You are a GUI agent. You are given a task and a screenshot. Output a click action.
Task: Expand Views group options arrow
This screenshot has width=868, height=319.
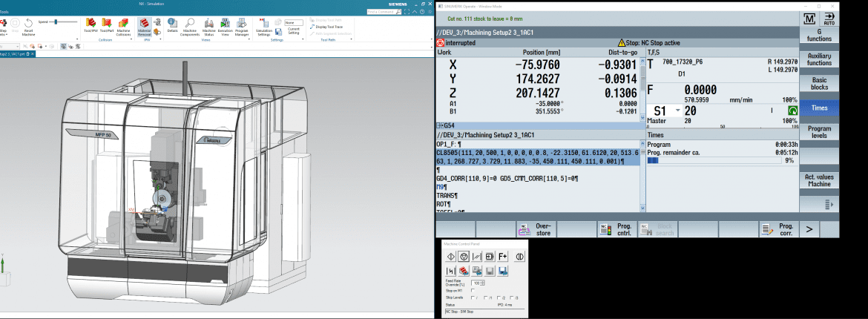[249, 40]
